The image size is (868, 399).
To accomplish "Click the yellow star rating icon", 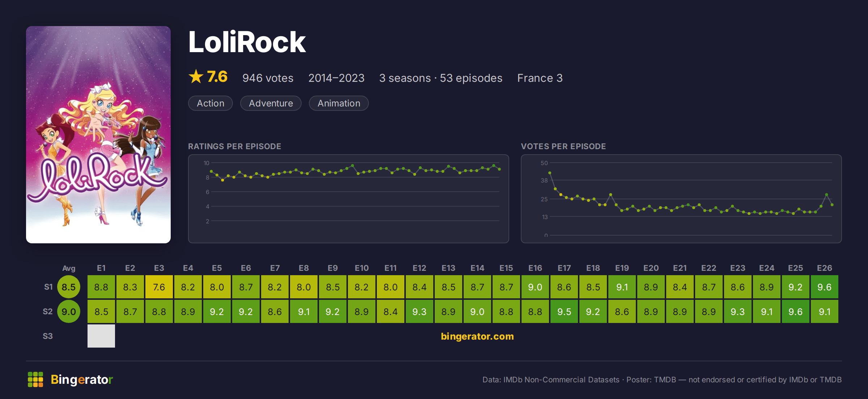I will [x=196, y=76].
